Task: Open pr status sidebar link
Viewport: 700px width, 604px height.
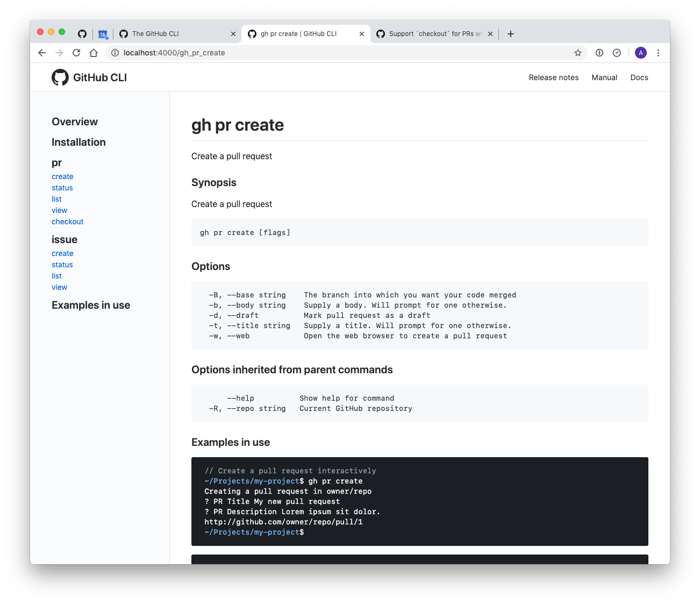Action: coord(62,188)
